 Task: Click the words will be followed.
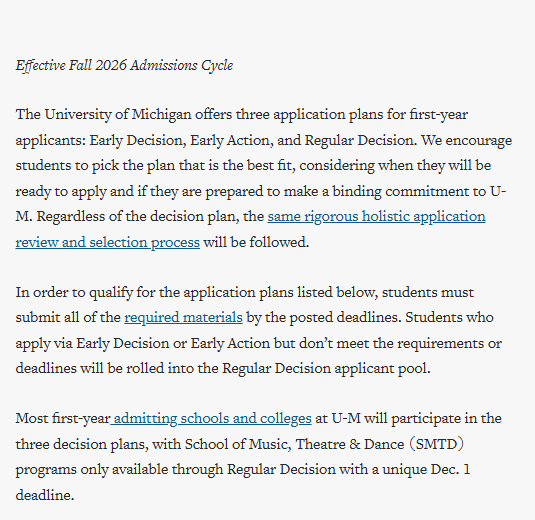click(x=256, y=243)
